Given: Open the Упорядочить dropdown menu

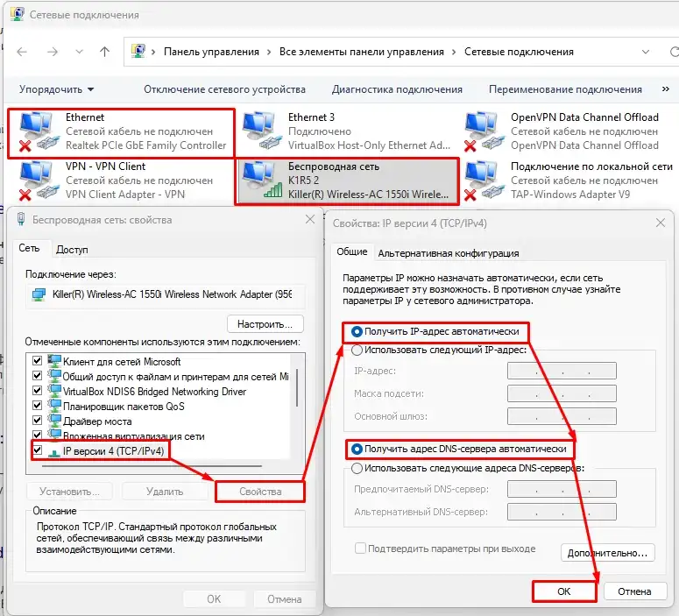Looking at the screenshot, I should click(x=57, y=89).
